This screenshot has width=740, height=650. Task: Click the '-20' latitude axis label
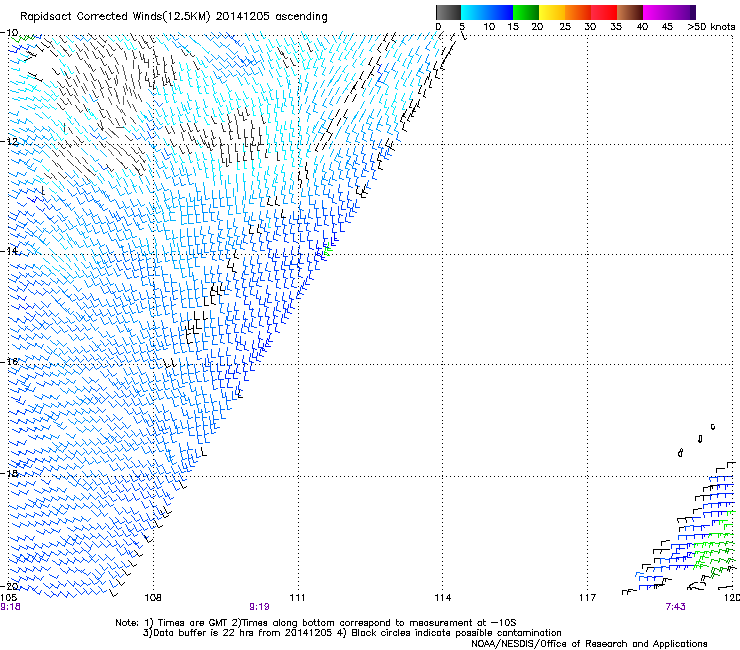[x=9, y=586]
